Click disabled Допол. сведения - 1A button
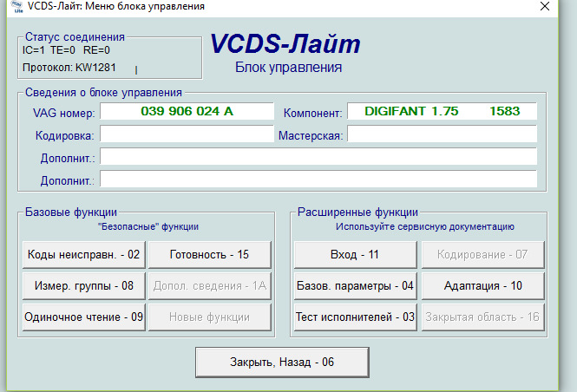577x392 pixels. (x=210, y=285)
